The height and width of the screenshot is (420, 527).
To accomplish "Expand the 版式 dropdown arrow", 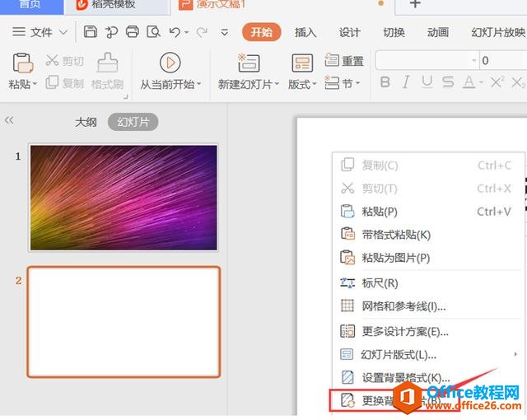I will 315,84.
